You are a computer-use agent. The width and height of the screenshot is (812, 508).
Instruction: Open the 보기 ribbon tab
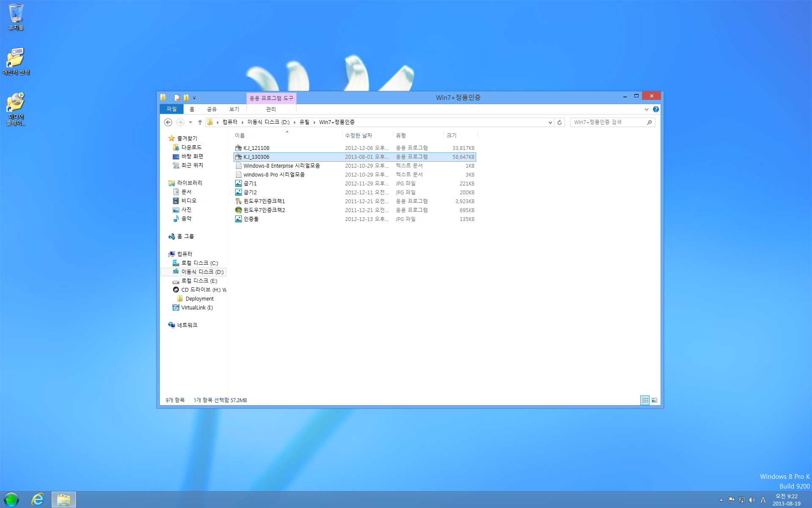(x=234, y=109)
